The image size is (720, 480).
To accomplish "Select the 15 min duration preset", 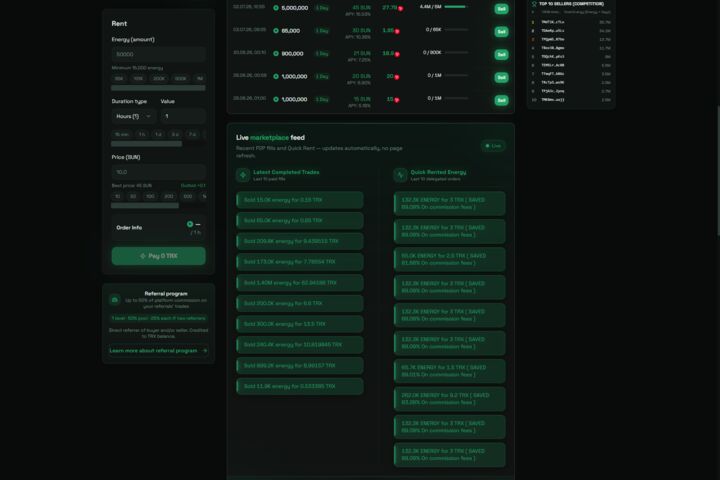I will [x=122, y=134].
